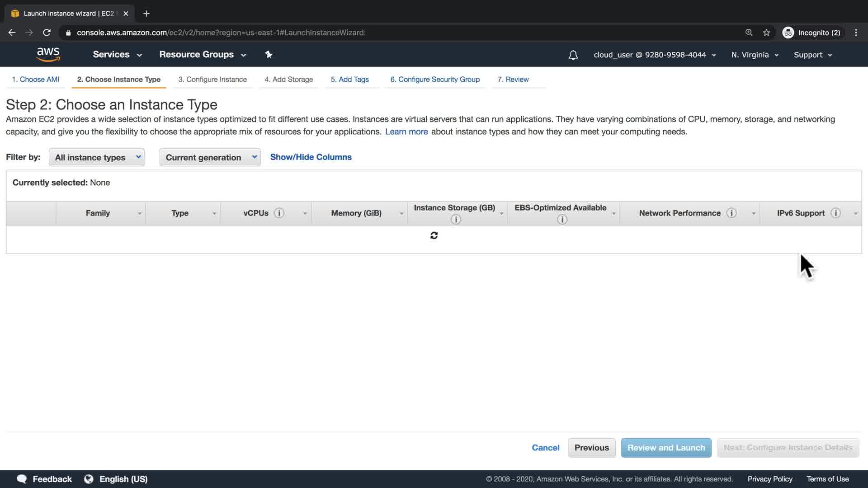
Task: Expand the N. Virginia region dropdown
Action: (755, 55)
